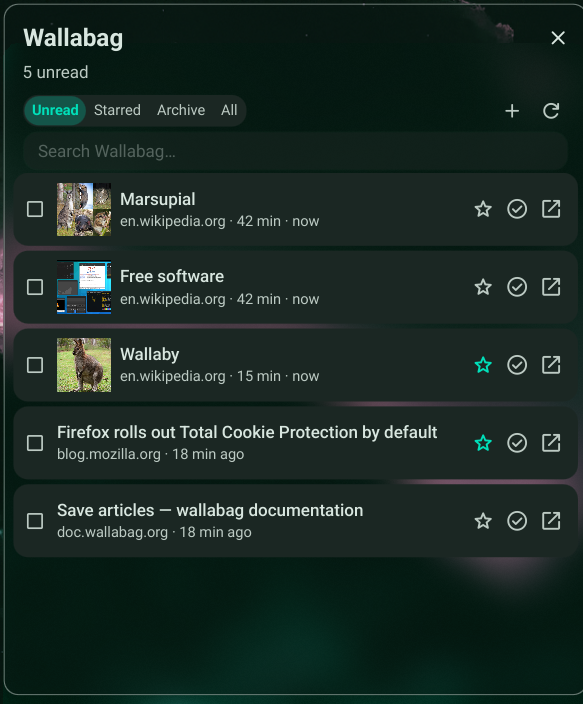Viewport: 583px width, 704px height.
Task: Star the Marsupial article
Action: tap(483, 209)
